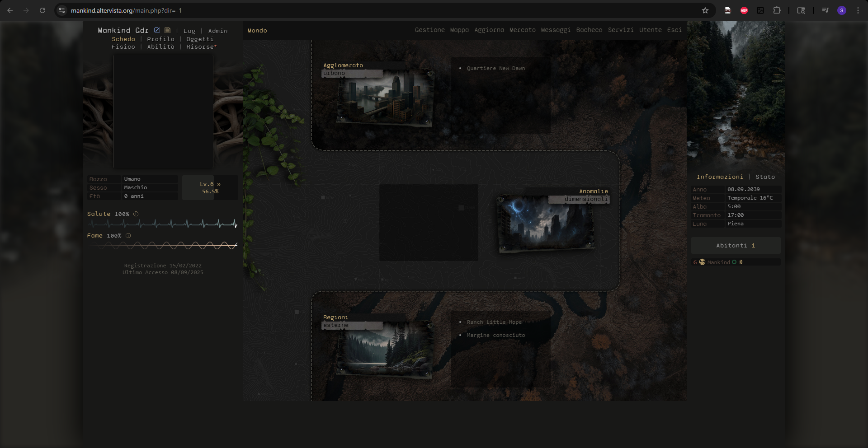Click Aggiorna in the top menu
868x448 pixels.
coord(489,30)
